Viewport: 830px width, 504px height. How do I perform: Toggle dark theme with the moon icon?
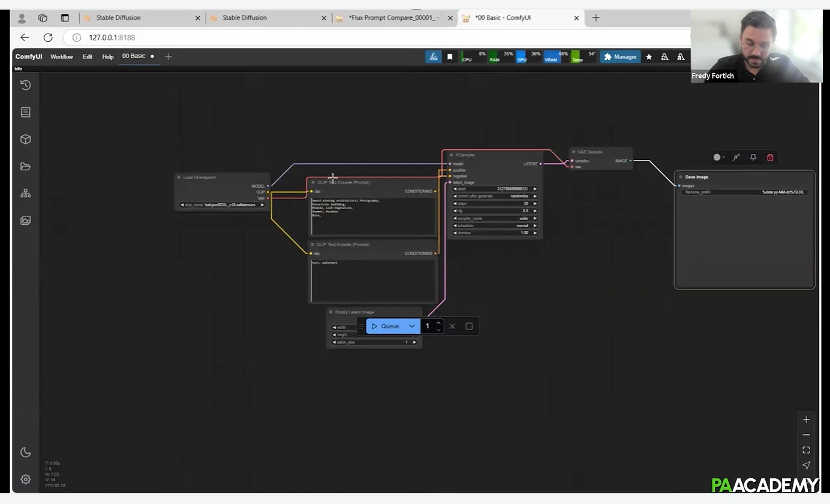pos(25,452)
